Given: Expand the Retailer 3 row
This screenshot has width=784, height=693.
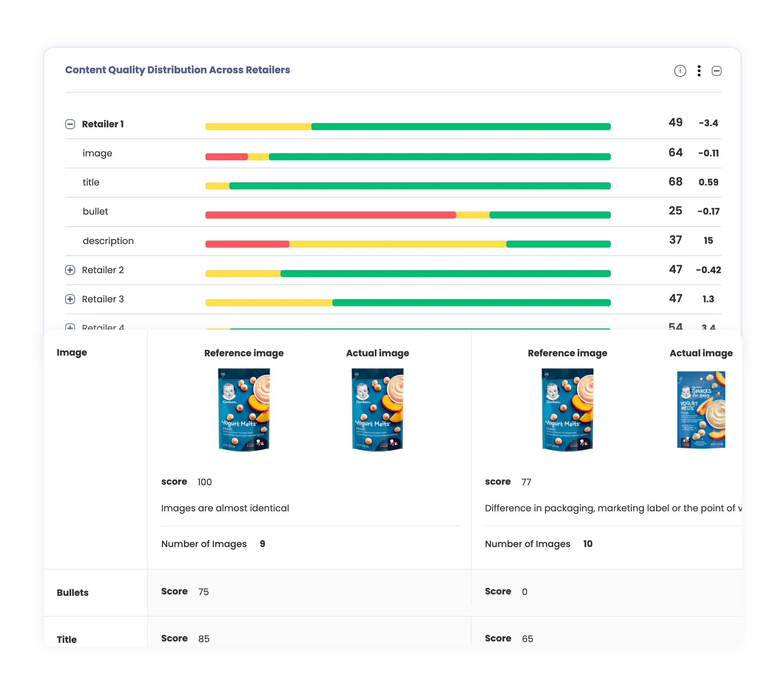Looking at the screenshot, I should click(70, 299).
